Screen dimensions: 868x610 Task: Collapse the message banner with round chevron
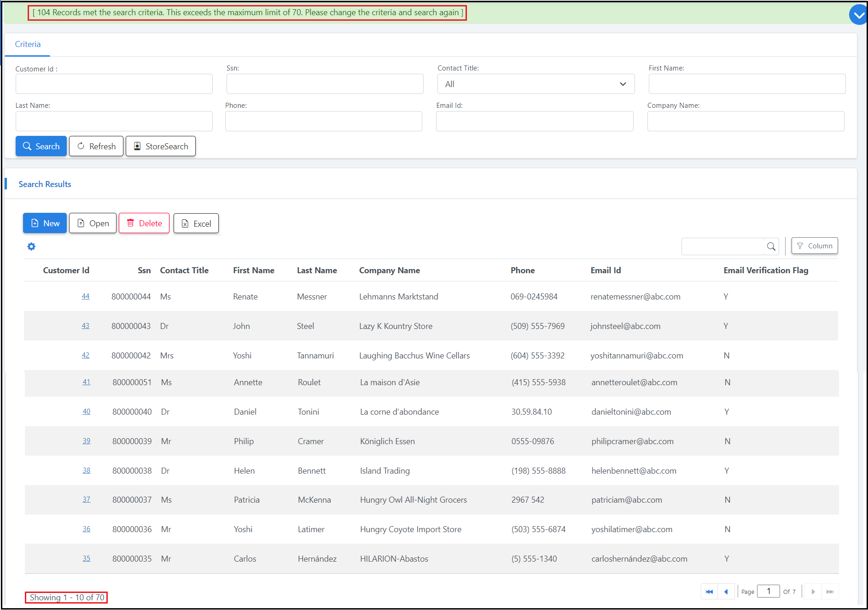tap(858, 15)
